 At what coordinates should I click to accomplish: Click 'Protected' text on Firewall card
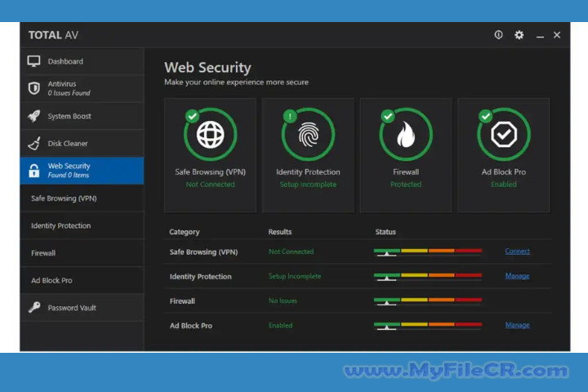[406, 185]
